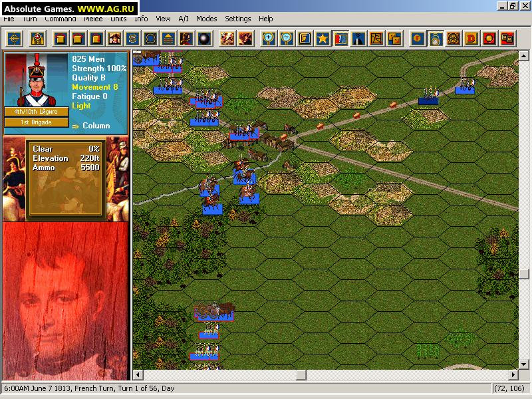This screenshot has height=399, width=532.
Task: Click the linked rectangles on red icon
Action: [x=507, y=39]
